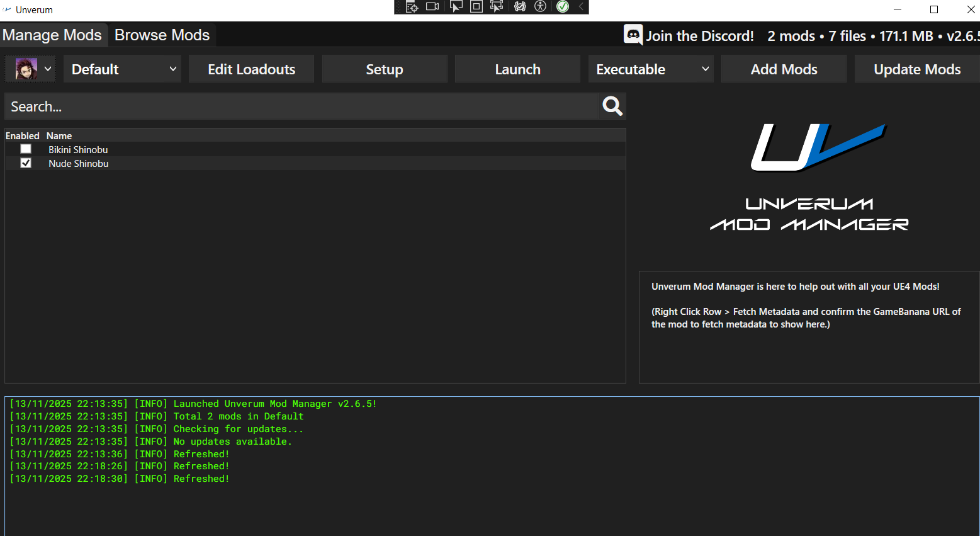The height and width of the screenshot is (536, 980).
Task: Click the Unverum title bar app icon
Action: pyautogui.click(x=7, y=9)
